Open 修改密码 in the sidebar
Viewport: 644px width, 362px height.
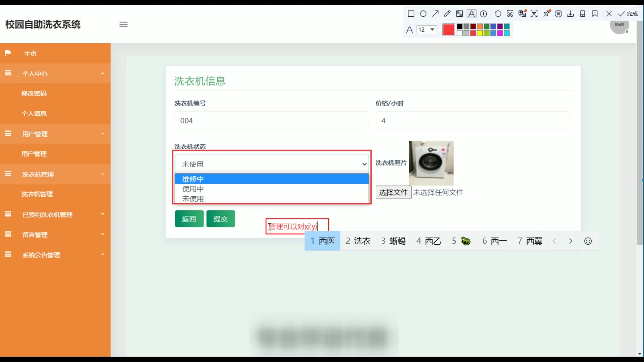tap(34, 94)
